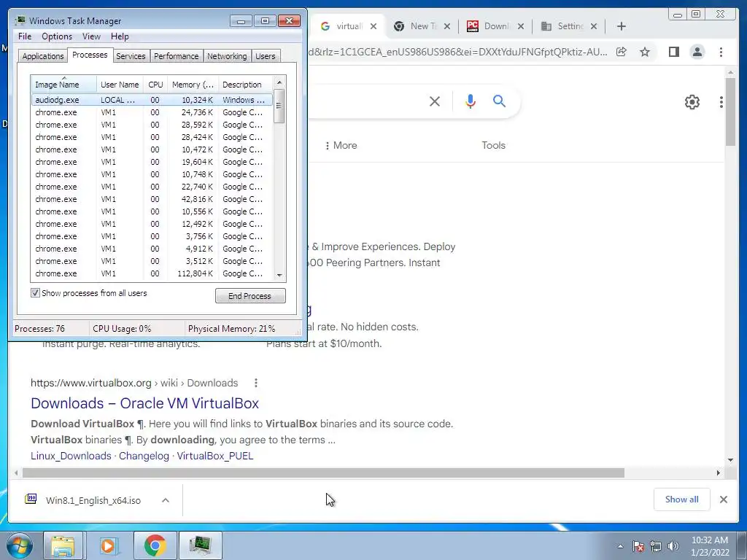Viewport: 747px width, 560px height.
Task: Open the File menu in Task Manager
Action: tap(25, 36)
